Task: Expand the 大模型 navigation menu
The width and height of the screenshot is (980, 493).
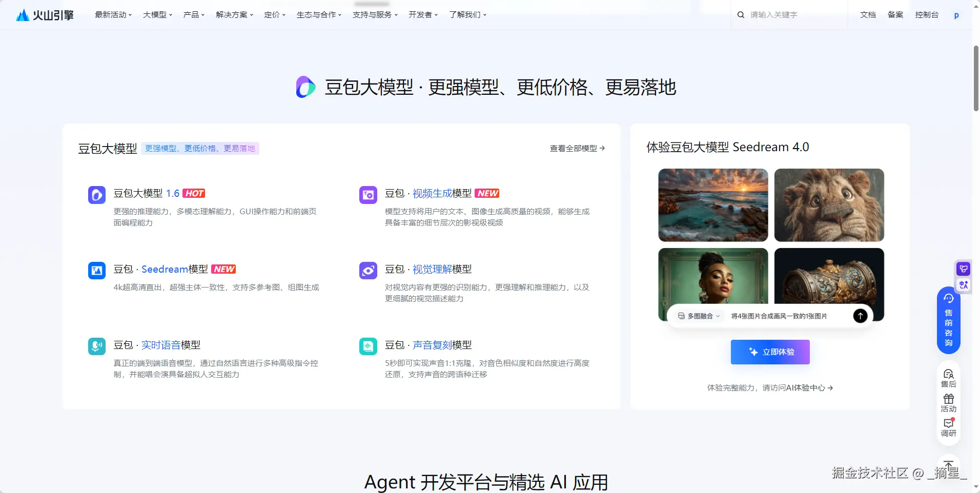Action: [x=157, y=15]
